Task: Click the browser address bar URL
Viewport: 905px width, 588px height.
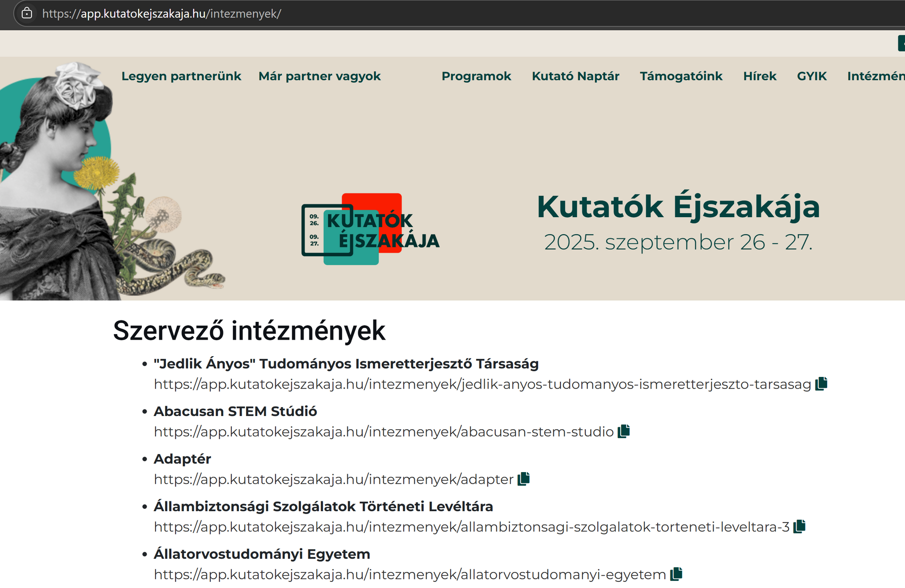Action: point(162,14)
